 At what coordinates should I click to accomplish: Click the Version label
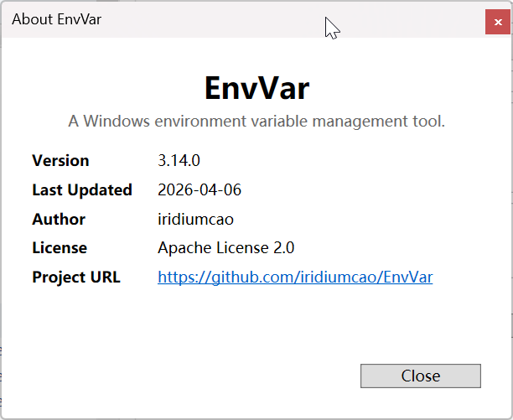pyautogui.click(x=60, y=160)
